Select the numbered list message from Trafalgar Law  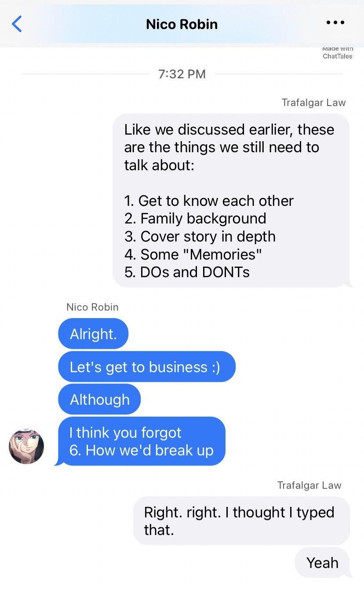click(231, 201)
